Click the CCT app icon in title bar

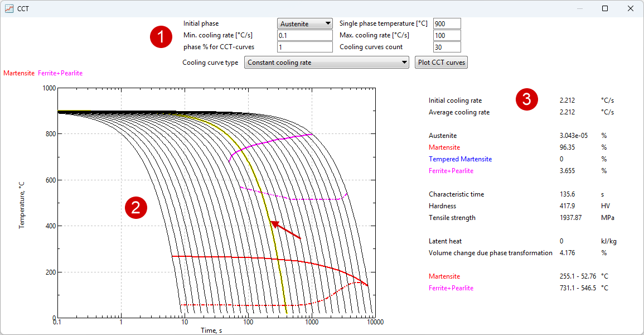[x=9, y=8]
